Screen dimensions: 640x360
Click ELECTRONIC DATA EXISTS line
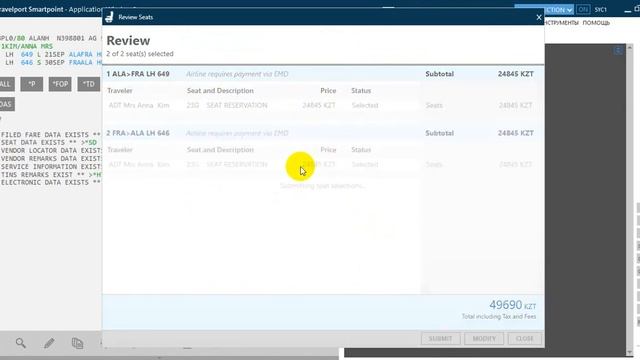pos(51,182)
